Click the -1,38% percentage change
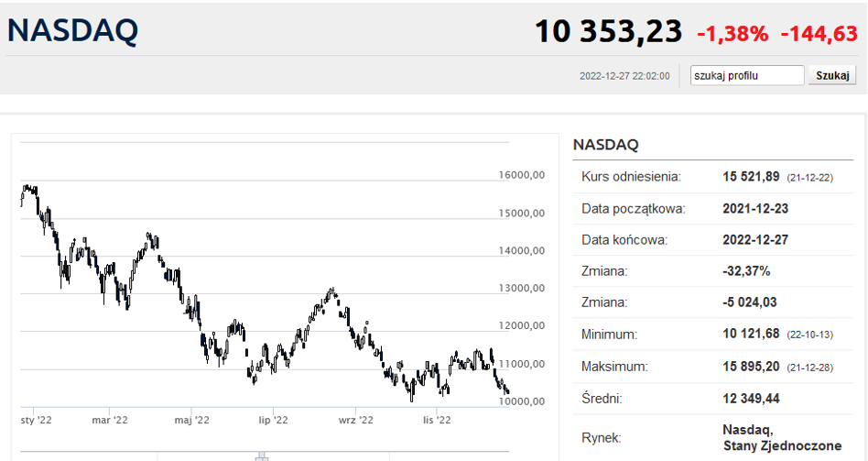 point(732,34)
